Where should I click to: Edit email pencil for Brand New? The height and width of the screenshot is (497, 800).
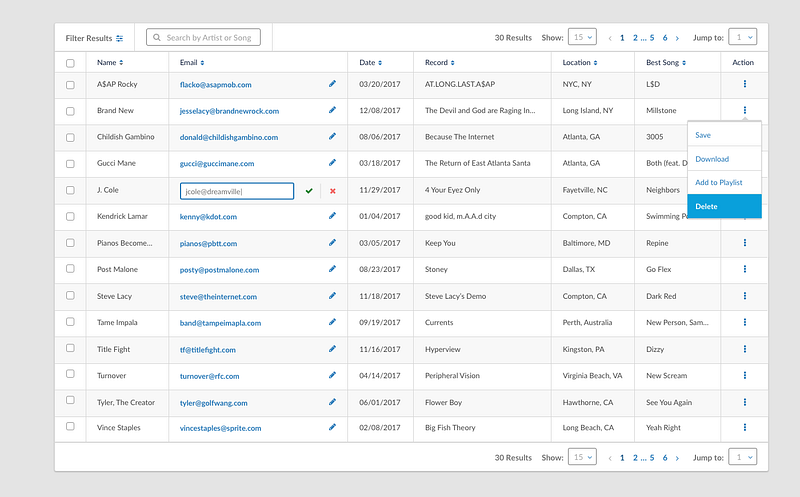coord(332,110)
